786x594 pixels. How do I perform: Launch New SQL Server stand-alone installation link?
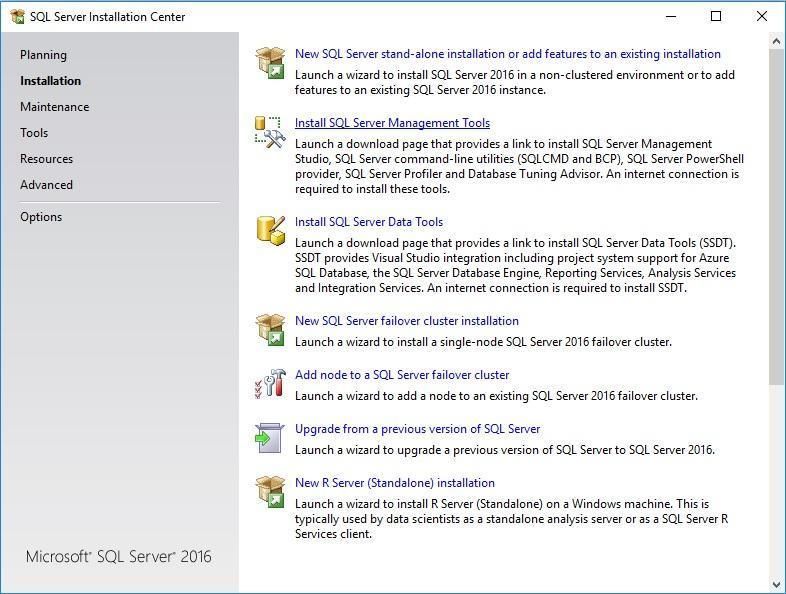coord(507,54)
